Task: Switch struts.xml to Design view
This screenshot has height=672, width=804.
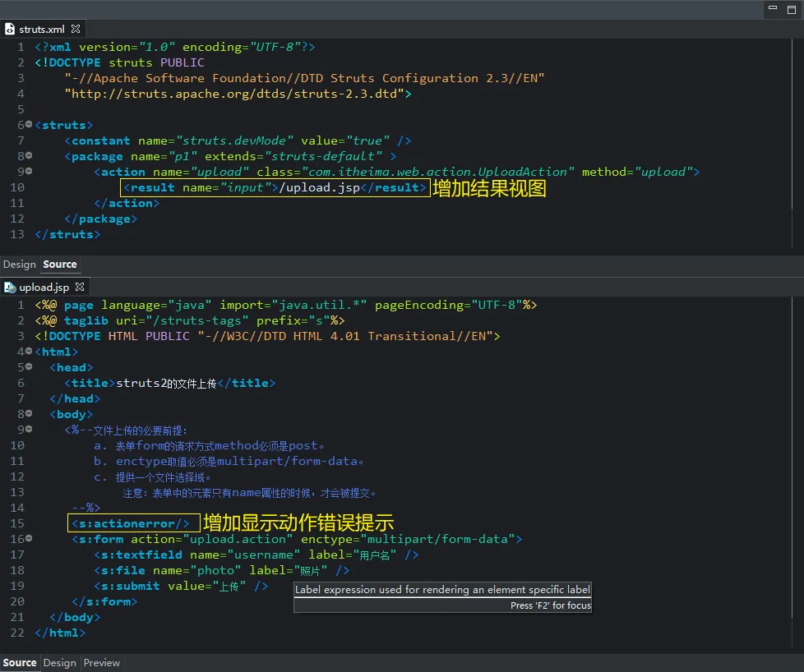Action: (19, 265)
